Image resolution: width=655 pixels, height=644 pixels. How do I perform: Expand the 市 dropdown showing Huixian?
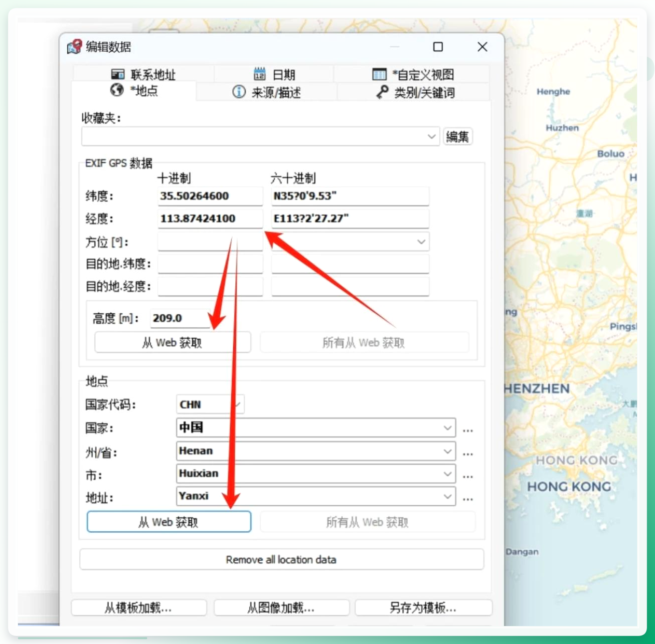tap(447, 474)
